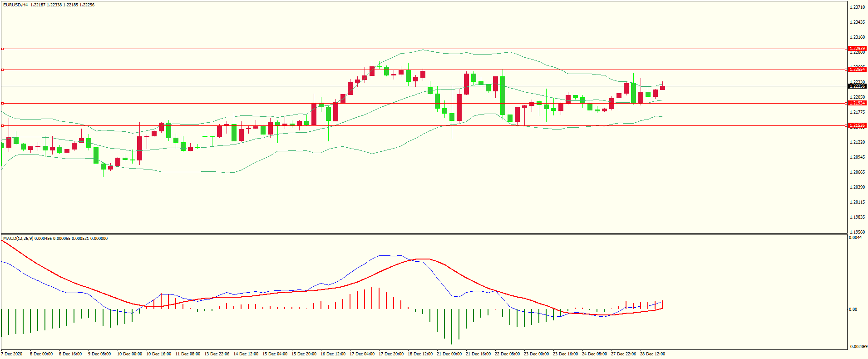The image size is (868, 359).
Task: Grab left anchor of the 1.22939 line
Action: [x=2, y=49]
